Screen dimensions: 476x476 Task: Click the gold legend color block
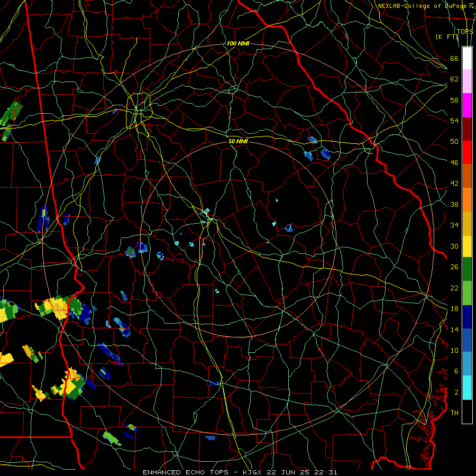click(467, 223)
